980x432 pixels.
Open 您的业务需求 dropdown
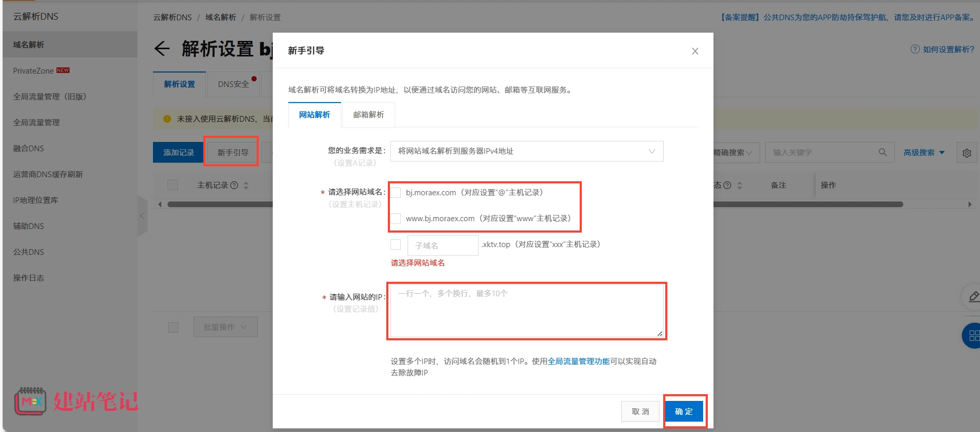pyautogui.click(x=527, y=151)
